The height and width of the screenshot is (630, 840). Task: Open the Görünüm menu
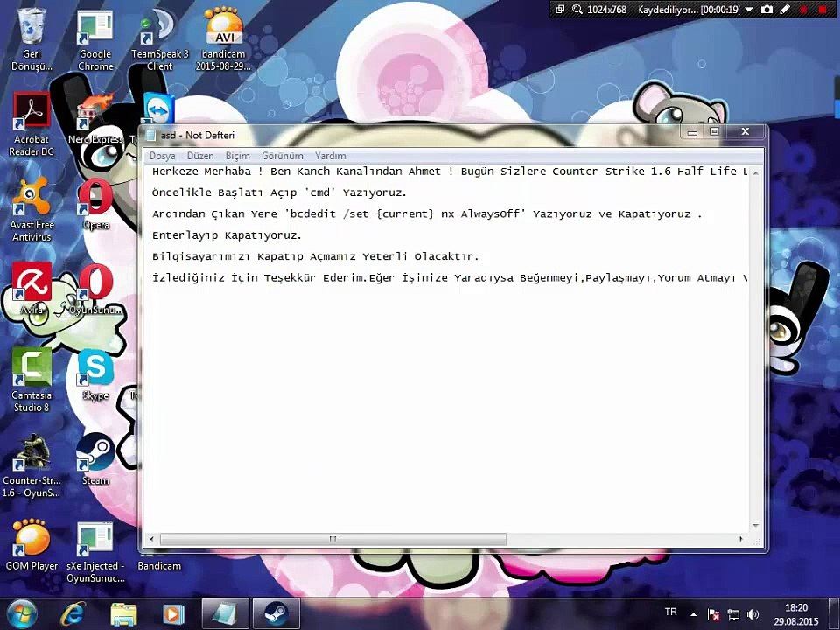[283, 156]
